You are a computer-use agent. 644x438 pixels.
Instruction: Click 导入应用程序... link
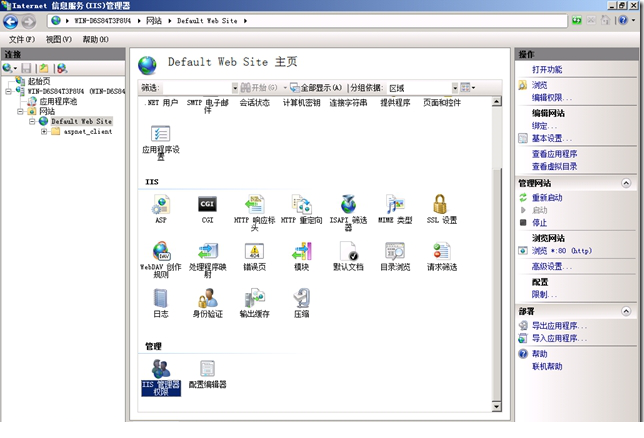coord(559,338)
